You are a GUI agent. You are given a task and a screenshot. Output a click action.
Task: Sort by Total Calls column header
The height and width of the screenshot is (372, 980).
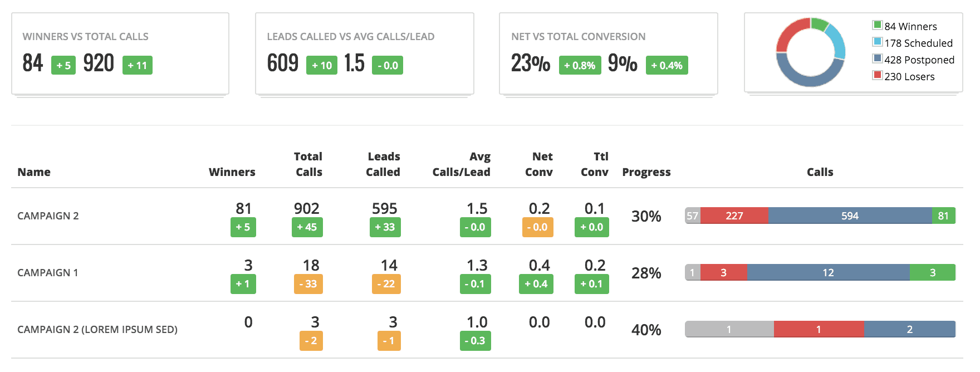pyautogui.click(x=308, y=164)
